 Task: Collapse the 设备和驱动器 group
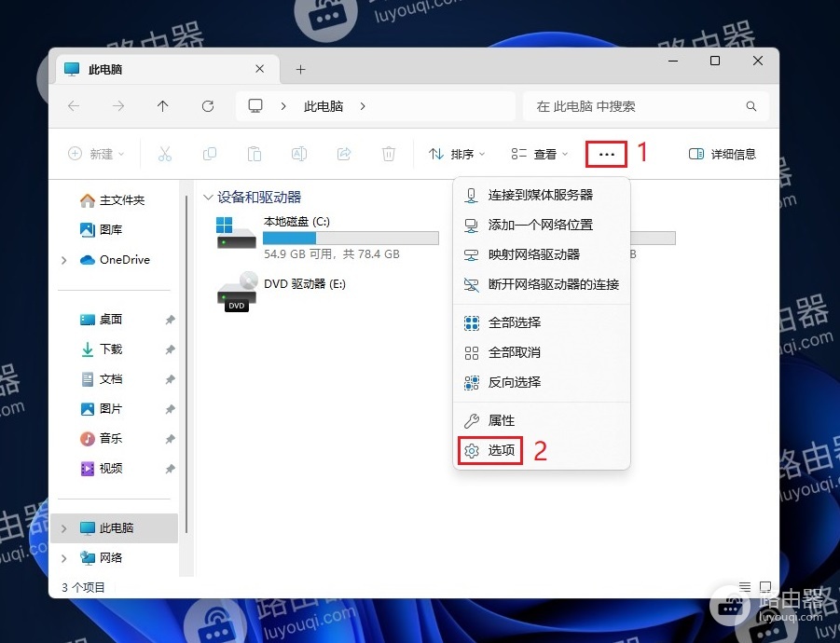click(x=208, y=197)
